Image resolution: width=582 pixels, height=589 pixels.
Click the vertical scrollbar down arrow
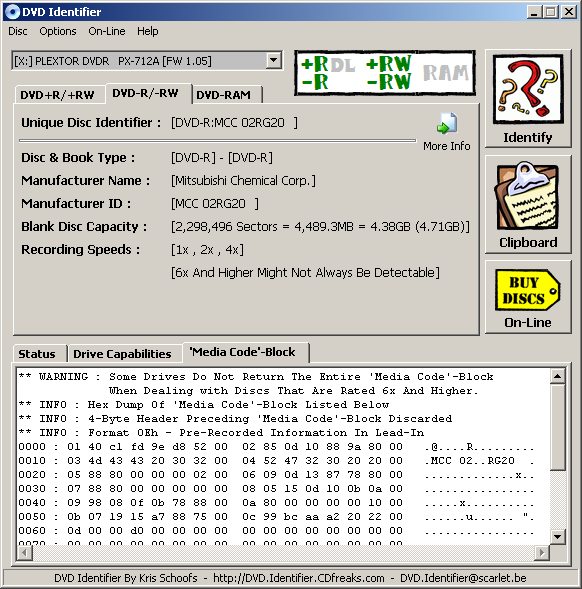click(558, 536)
